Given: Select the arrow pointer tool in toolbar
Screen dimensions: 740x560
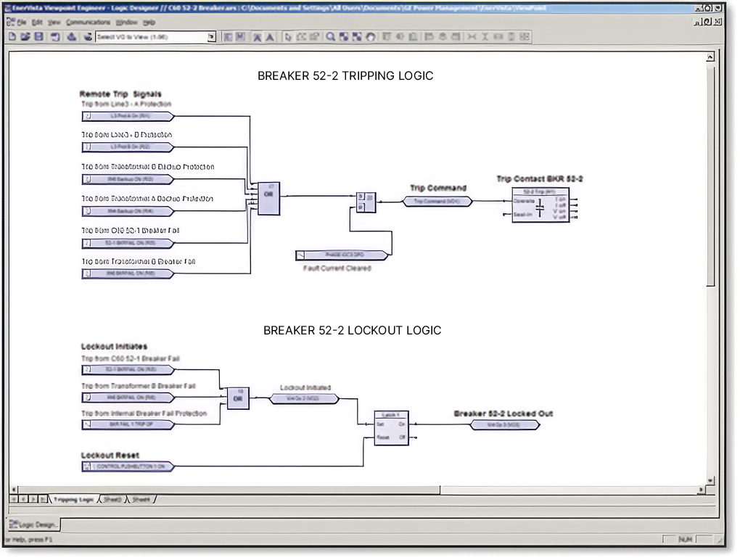Looking at the screenshot, I should point(288,37).
